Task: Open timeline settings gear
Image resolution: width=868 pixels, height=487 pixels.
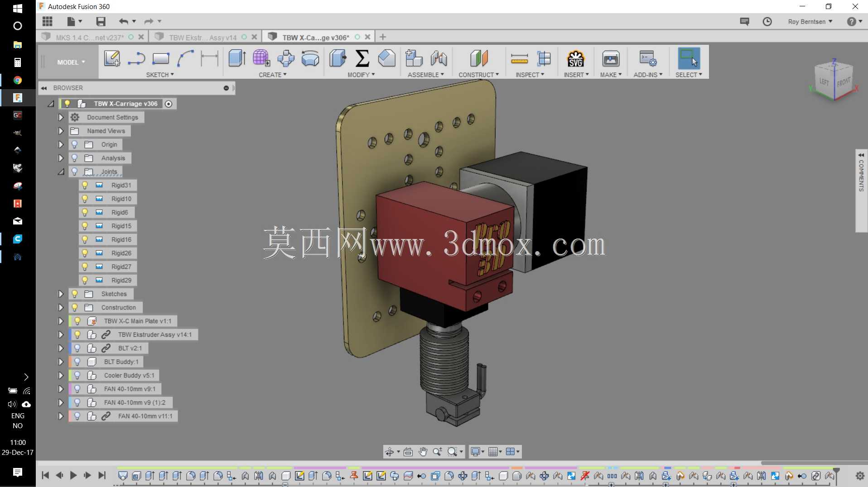Action: tap(859, 476)
